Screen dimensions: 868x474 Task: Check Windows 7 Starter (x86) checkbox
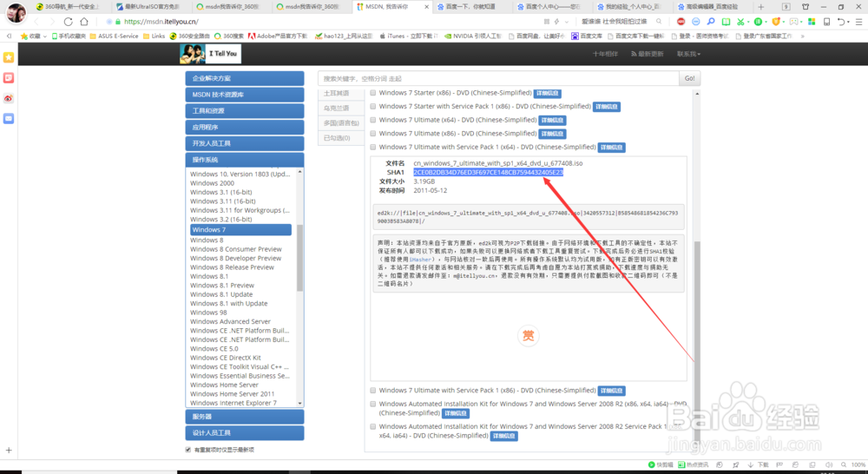tap(373, 93)
